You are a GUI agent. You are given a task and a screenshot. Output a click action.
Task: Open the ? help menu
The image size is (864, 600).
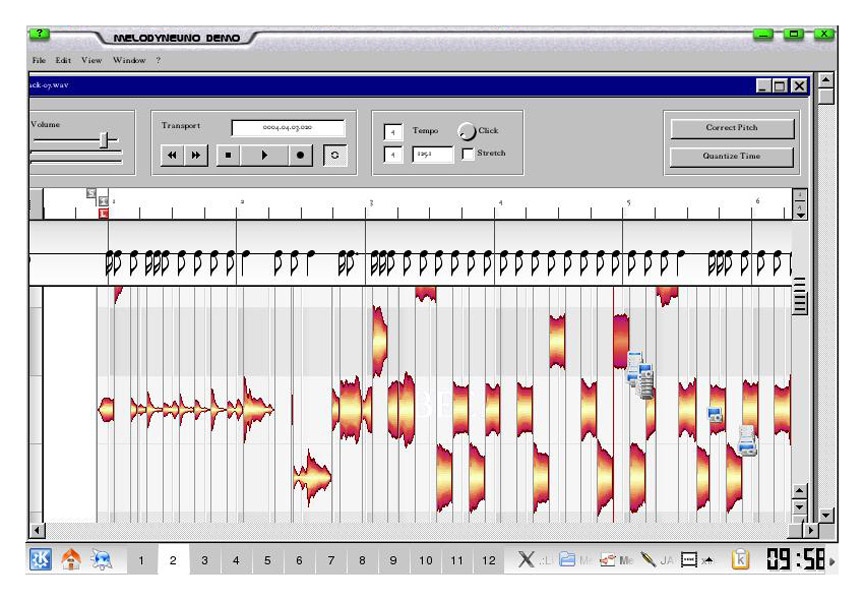tap(158, 60)
